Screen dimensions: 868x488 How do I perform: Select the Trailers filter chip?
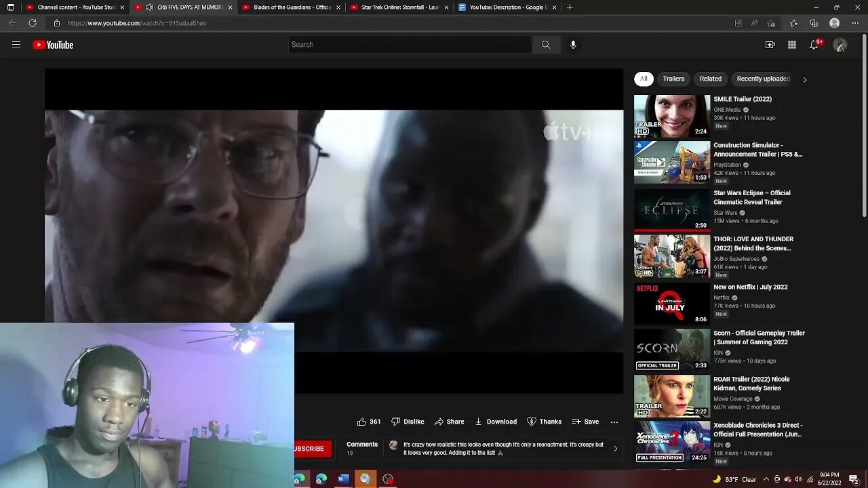[x=673, y=79]
